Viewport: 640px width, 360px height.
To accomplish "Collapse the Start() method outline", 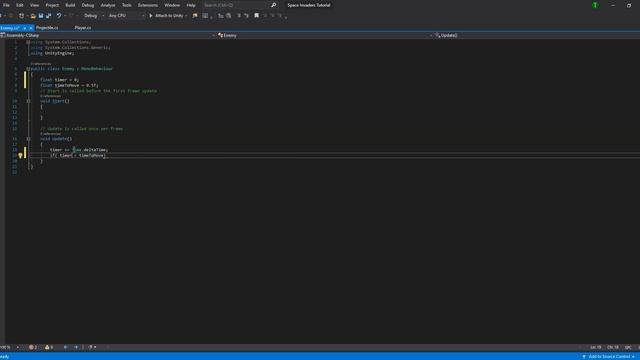I will [28, 101].
